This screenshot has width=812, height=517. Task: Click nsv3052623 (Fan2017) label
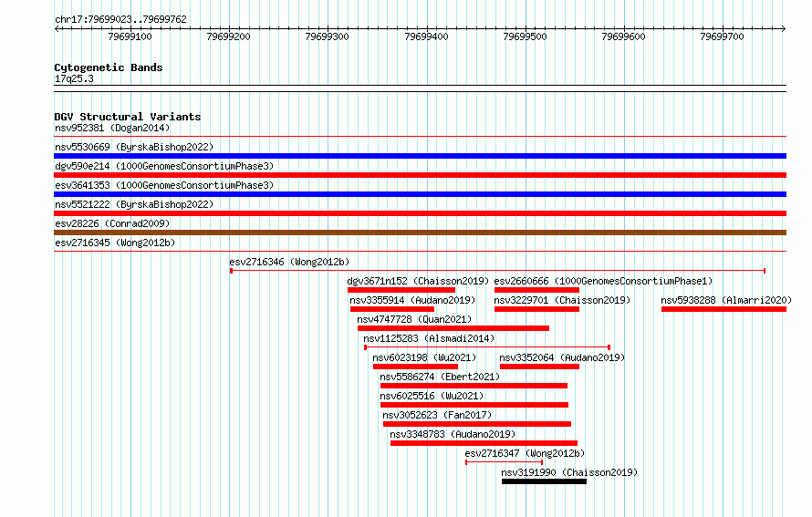437,415
